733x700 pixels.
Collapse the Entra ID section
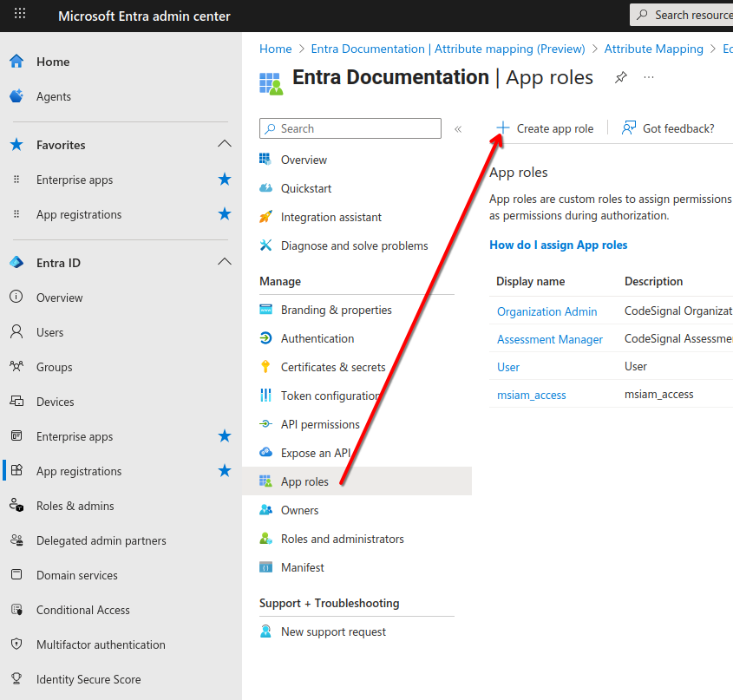click(x=225, y=262)
